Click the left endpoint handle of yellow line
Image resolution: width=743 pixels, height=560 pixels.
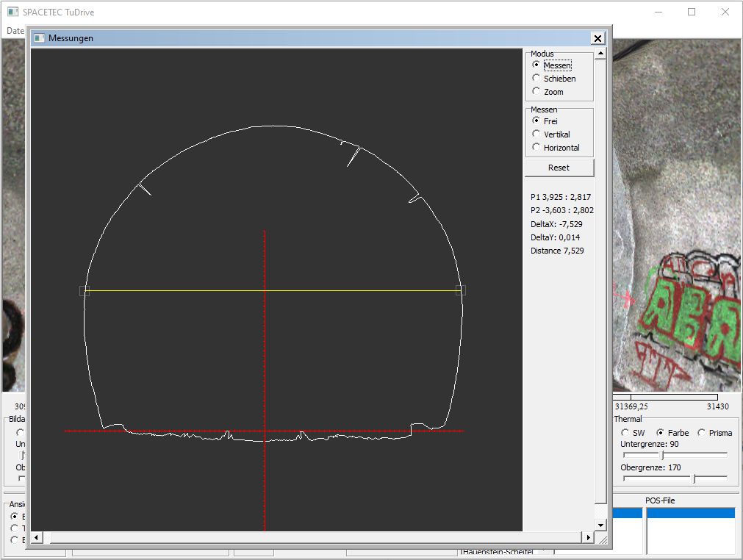[85, 291]
